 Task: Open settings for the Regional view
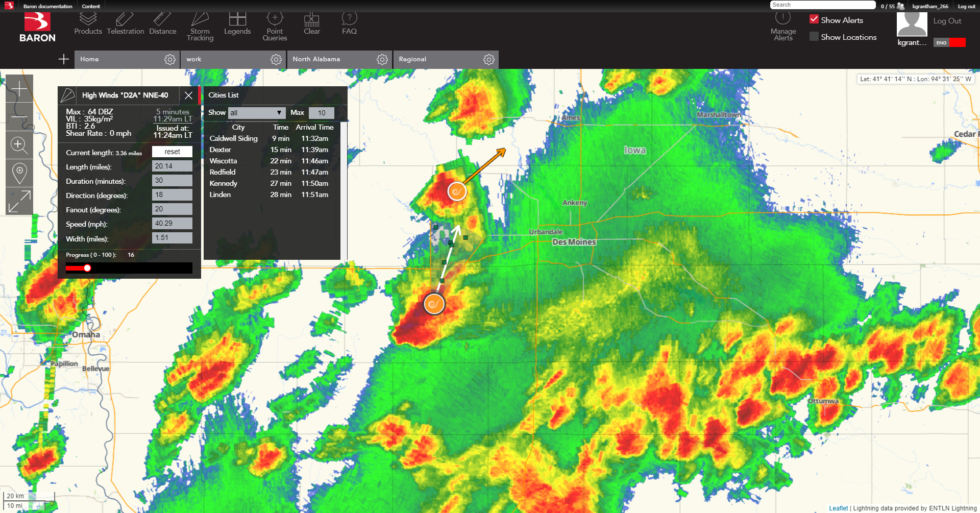click(x=488, y=60)
